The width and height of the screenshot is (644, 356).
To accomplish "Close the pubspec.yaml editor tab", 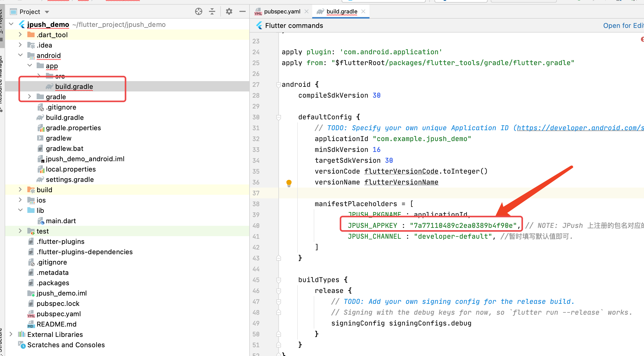I will [x=307, y=11].
